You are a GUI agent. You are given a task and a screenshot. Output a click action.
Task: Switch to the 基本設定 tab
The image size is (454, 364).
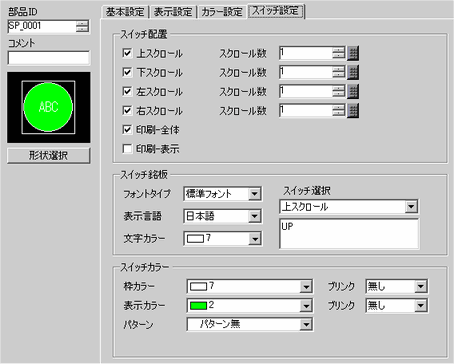click(x=125, y=12)
